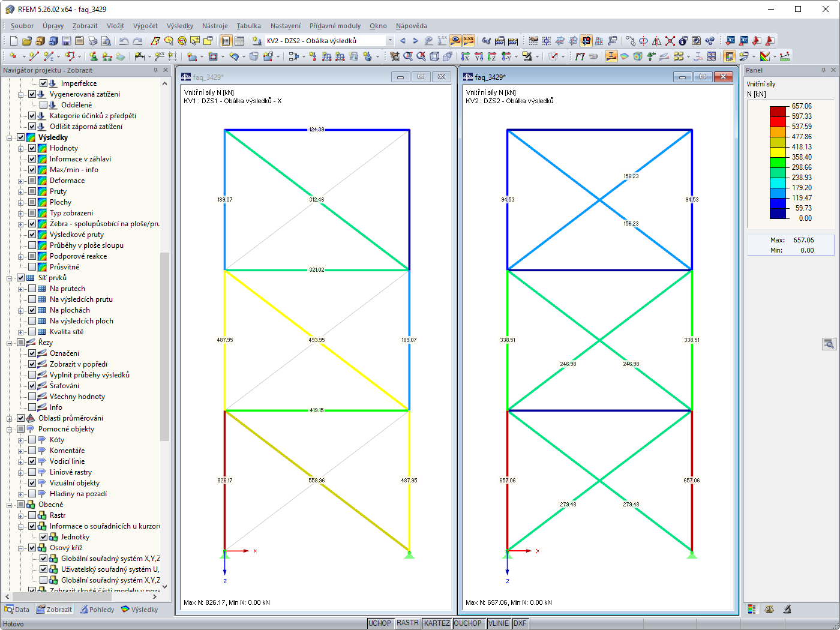Enable Průběhy v ploše sloupu checkbox

[32, 245]
